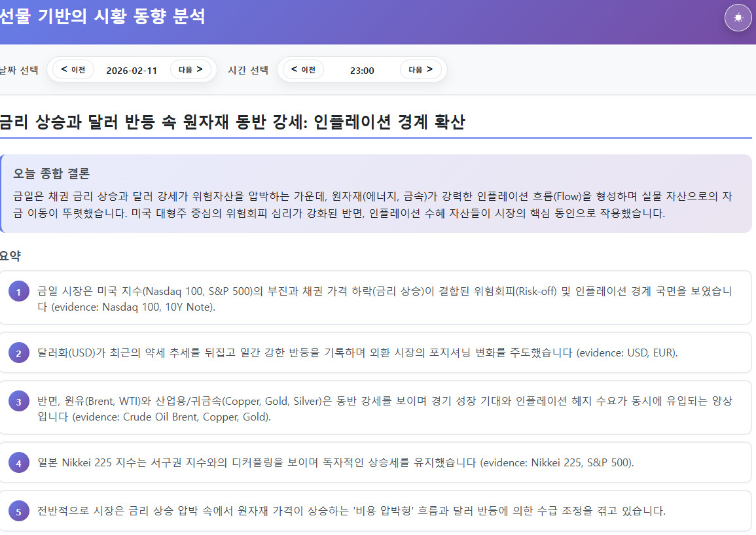Advance to the next date with '다음 >'
The width and height of the screenshot is (756, 535).
tap(190, 69)
